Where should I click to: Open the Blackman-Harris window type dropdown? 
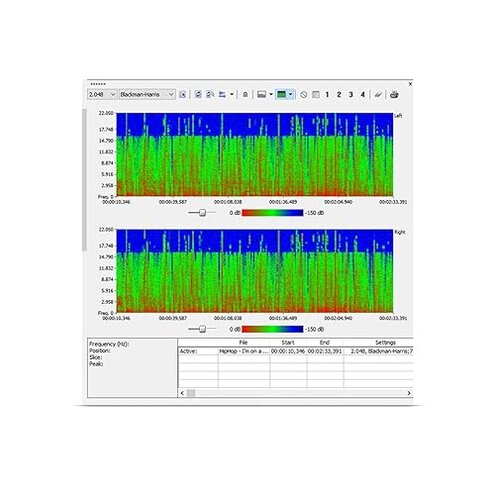pos(147,95)
